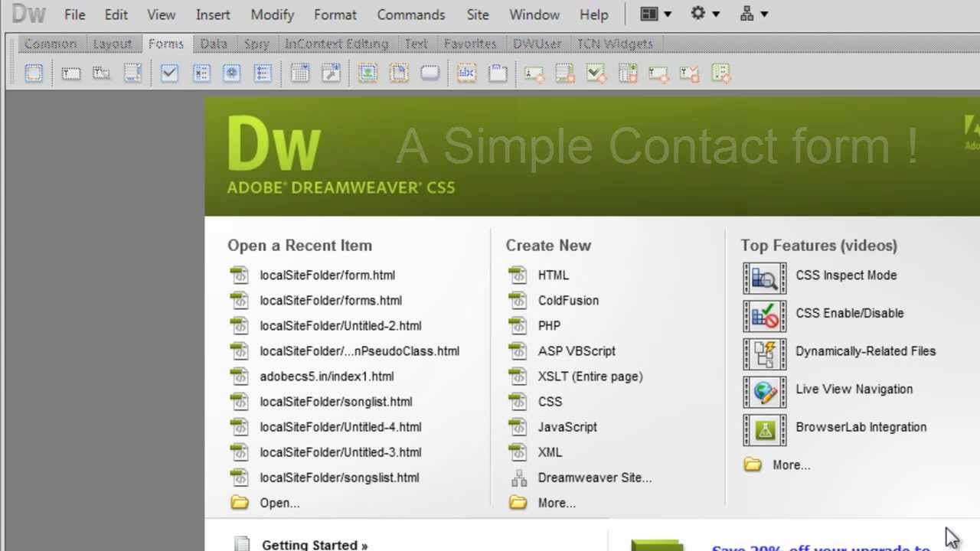This screenshot has width=980, height=551.
Task: Insert a Form element from Forms toolbar
Action: coord(34,73)
